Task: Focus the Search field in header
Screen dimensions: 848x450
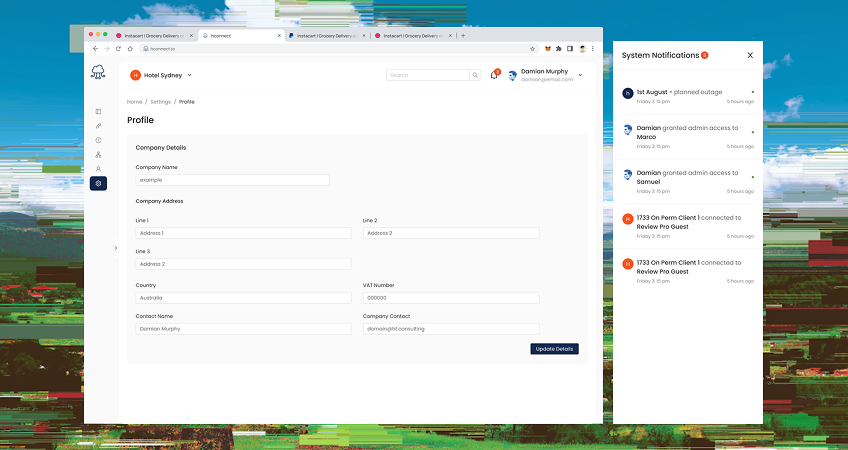Action: 428,75
